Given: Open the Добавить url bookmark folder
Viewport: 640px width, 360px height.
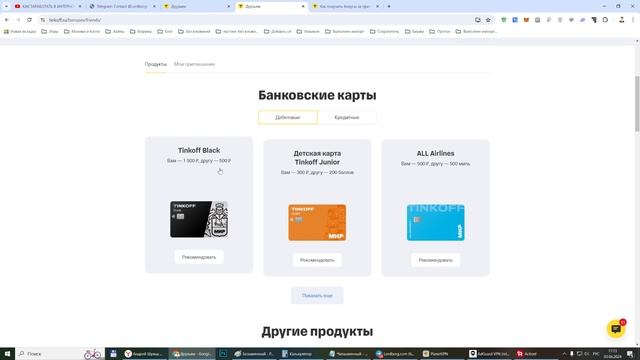Looking at the screenshot, I should [x=278, y=31].
